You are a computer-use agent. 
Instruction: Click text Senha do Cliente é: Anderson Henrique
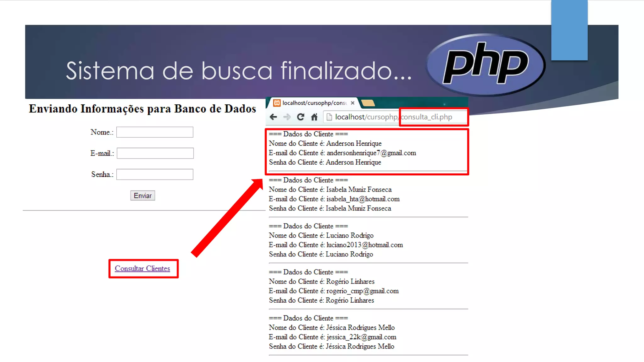pos(325,162)
